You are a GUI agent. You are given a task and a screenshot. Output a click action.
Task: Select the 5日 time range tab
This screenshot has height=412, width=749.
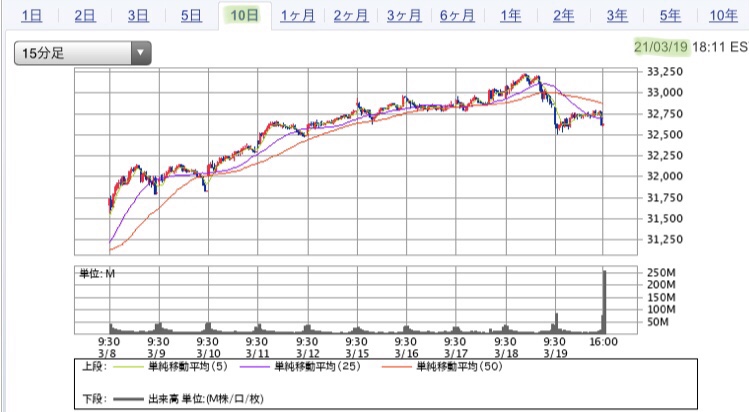click(191, 16)
